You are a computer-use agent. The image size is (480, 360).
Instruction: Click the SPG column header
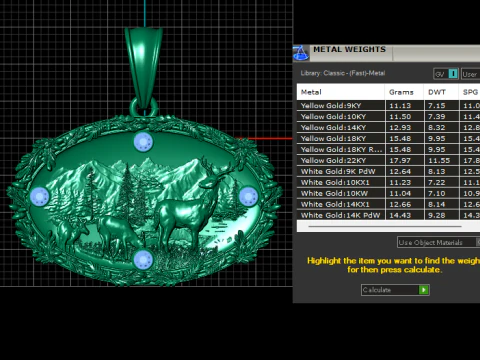coord(470,92)
